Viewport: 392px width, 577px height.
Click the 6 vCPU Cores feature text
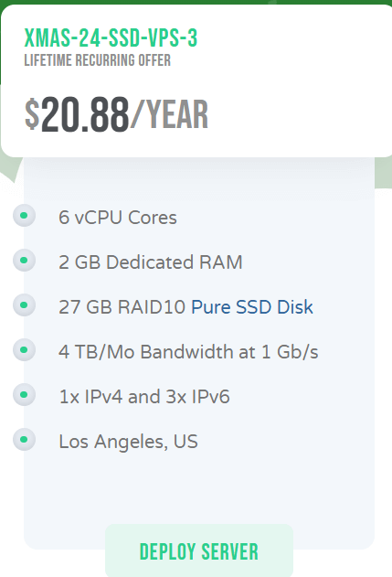tap(118, 218)
